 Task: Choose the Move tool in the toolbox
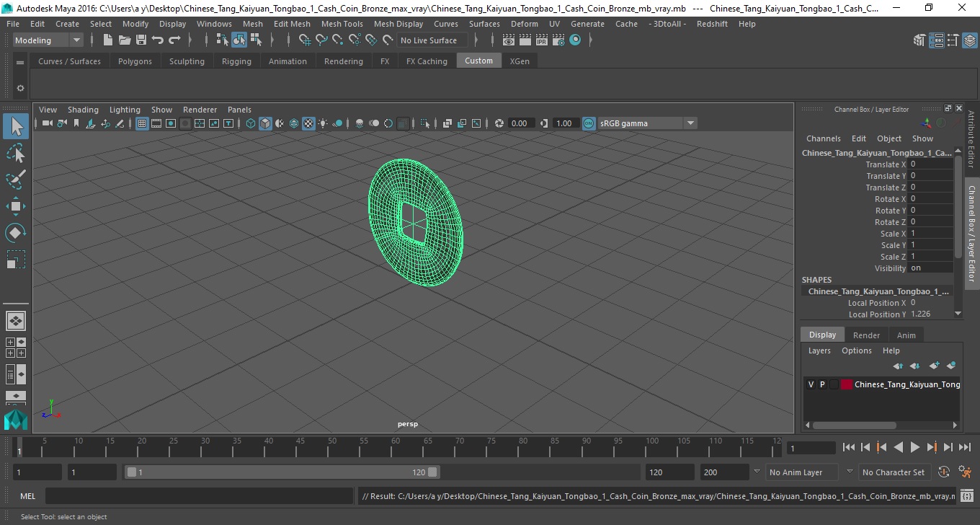click(16, 206)
